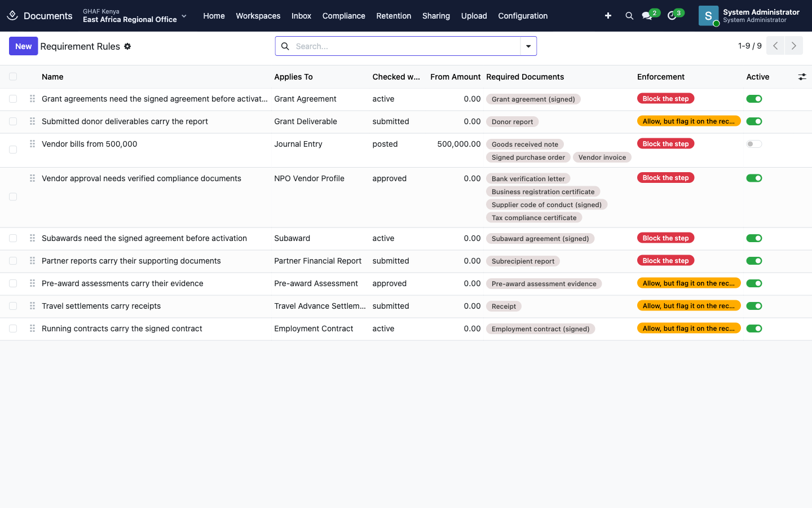Click drag handle of Subawards rule row
Screen dimensions: 812x508
pos(32,238)
